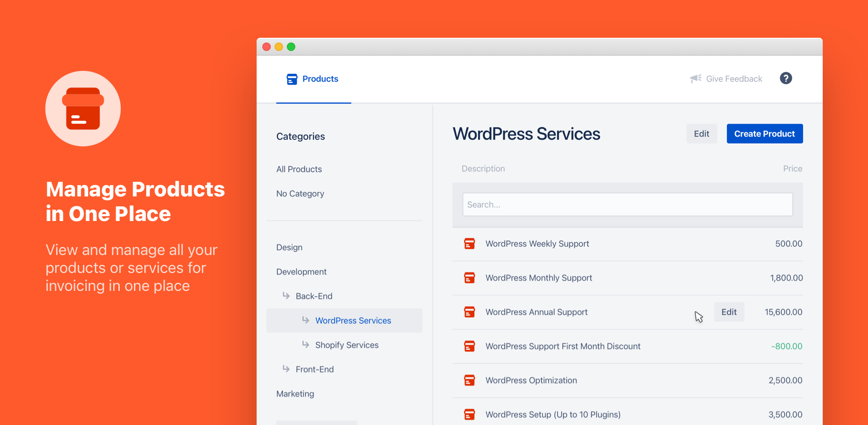Open WordPress Setup (Up to 10 Plugins)
Viewport: 868px width, 425px height.
coord(553,415)
